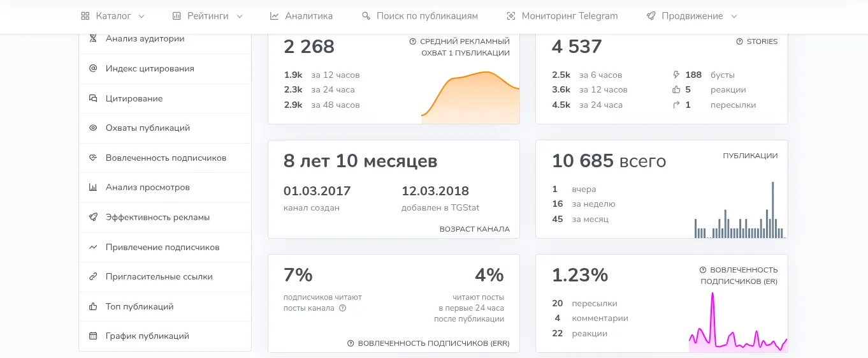Click the publications bar chart
The height and width of the screenshot is (358, 868).
coord(739,210)
